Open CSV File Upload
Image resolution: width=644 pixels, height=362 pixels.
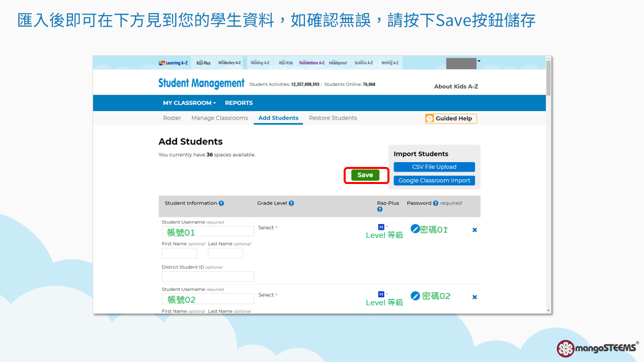tap(434, 167)
